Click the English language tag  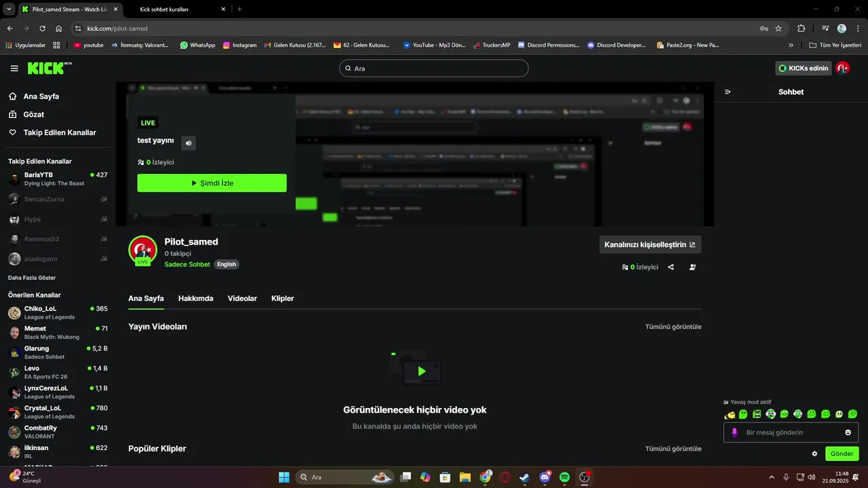226,264
